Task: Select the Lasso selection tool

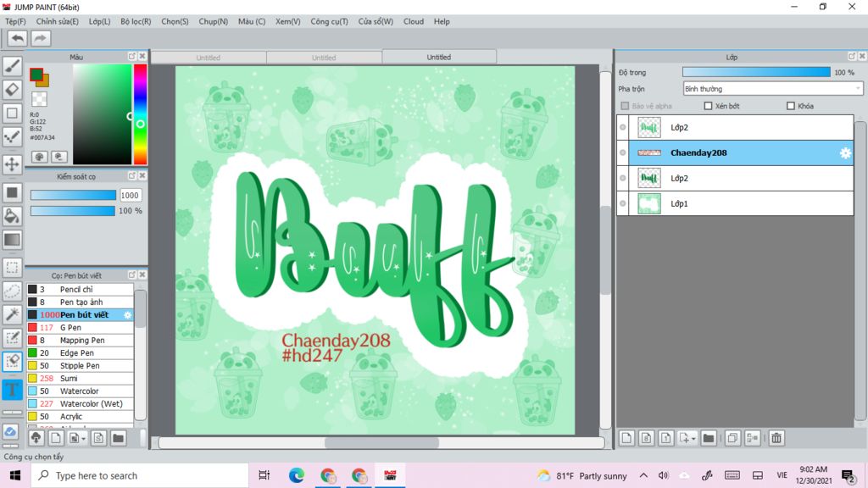Action: coord(12,291)
